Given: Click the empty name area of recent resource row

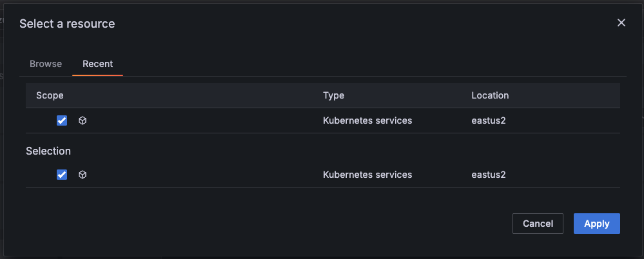Looking at the screenshot, I should [193, 120].
